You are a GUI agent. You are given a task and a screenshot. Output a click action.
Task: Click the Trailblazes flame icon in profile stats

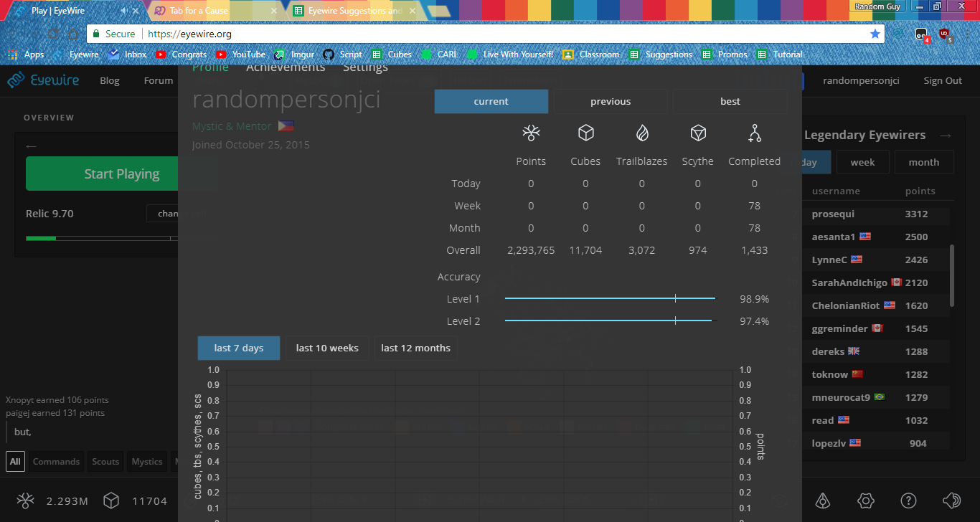point(641,133)
